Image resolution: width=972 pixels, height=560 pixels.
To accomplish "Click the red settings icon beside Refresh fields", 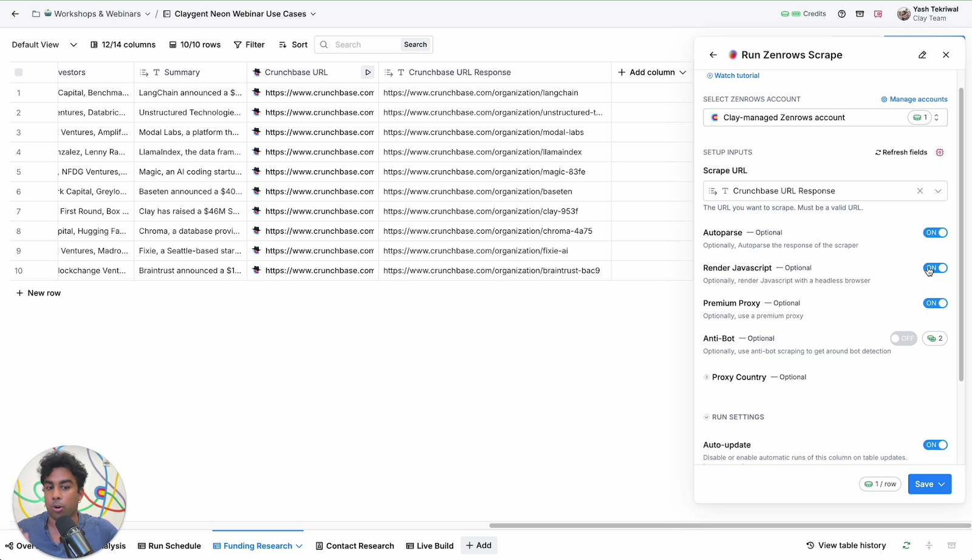I will [940, 152].
